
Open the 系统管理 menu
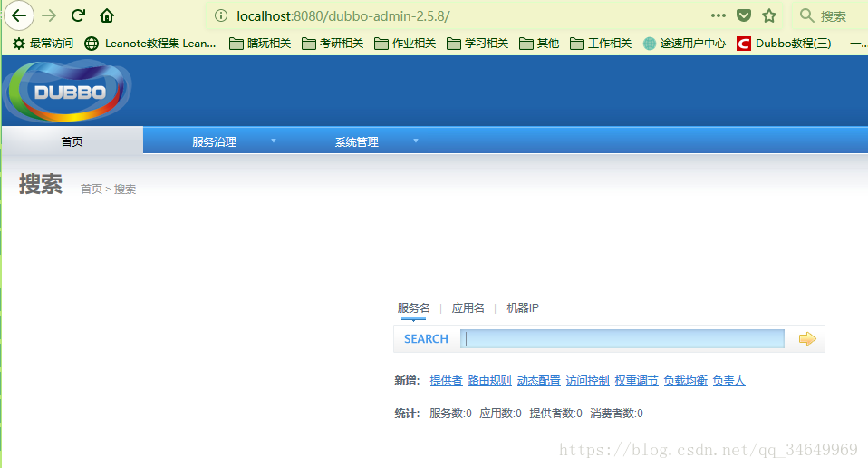[x=356, y=141]
